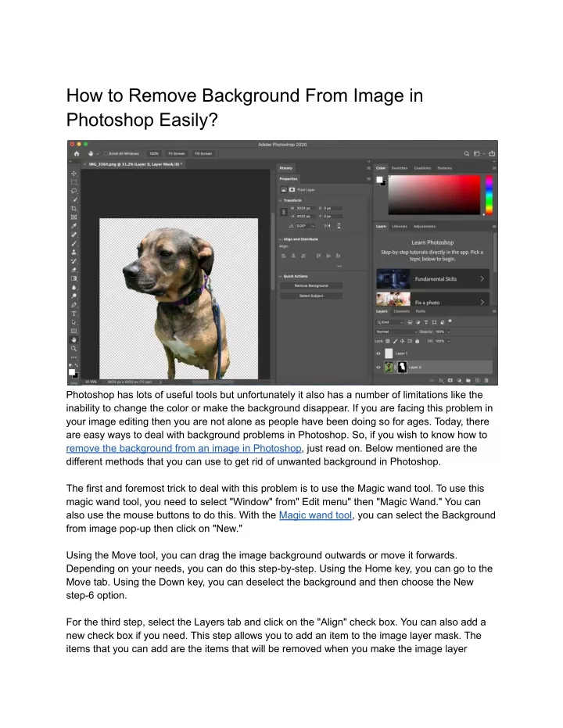This screenshot has height=728, width=563.
Task: Hide Layer 0 with its eye icon
Action: 378,368
